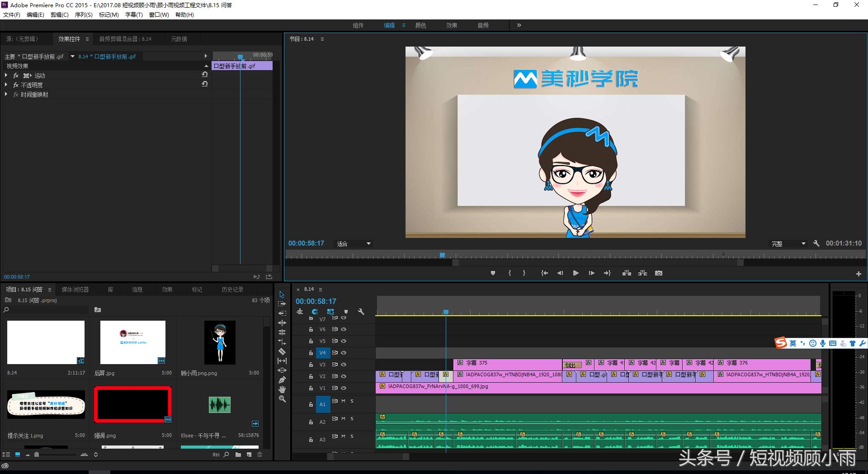The width and height of the screenshot is (868, 474).
Task: Select the Zoom tool magnifier
Action: click(282, 399)
